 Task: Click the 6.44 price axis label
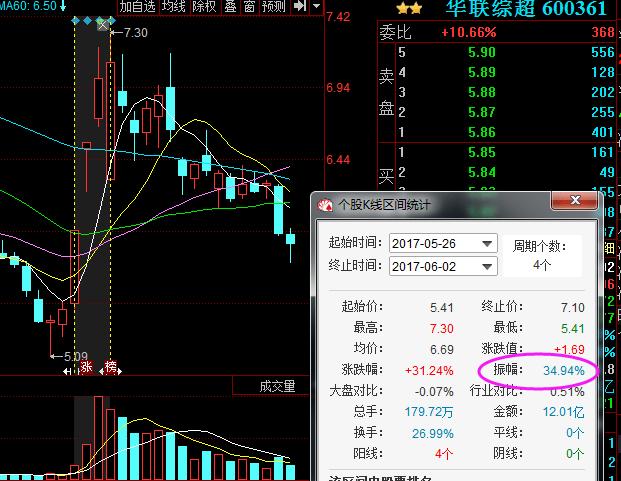tap(339, 160)
